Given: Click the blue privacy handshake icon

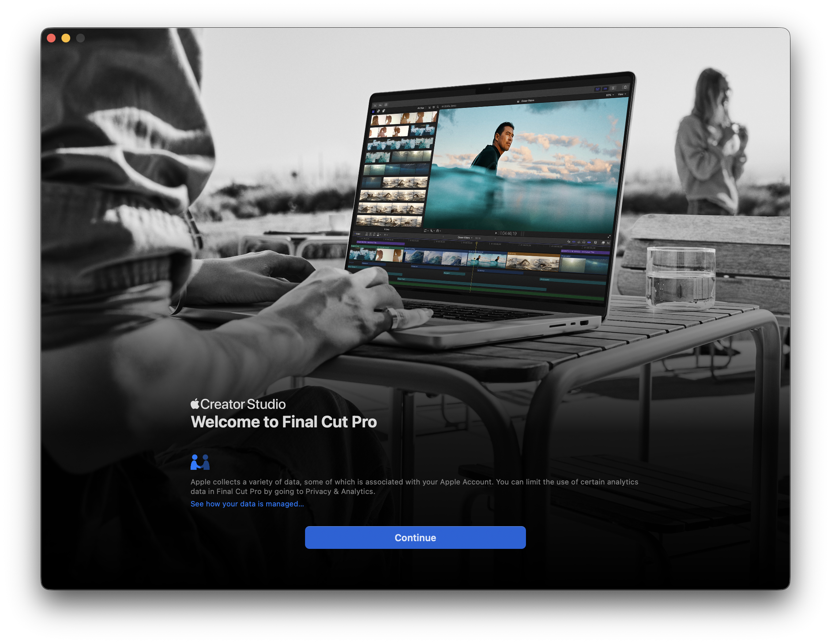Looking at the screenshot, I should click(200, 462).
